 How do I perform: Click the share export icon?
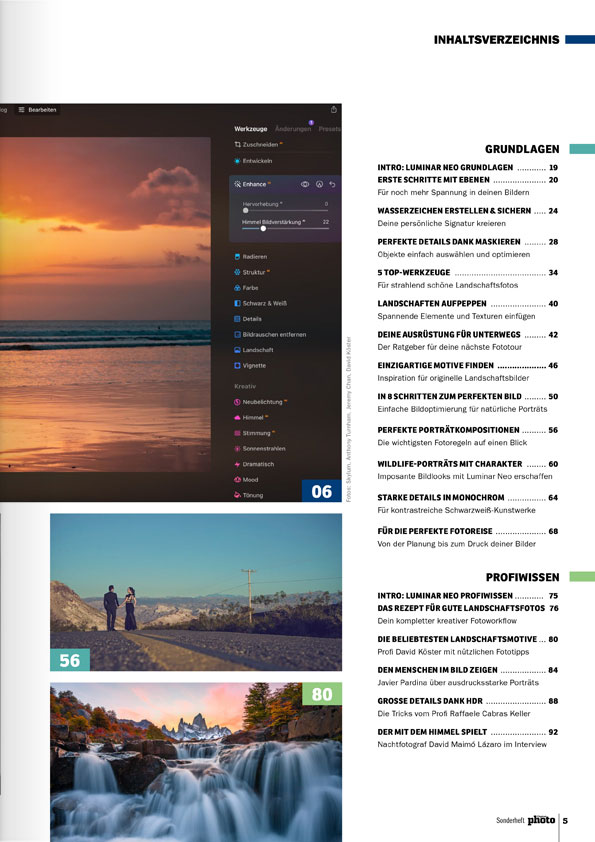click(x=333, y=110)
